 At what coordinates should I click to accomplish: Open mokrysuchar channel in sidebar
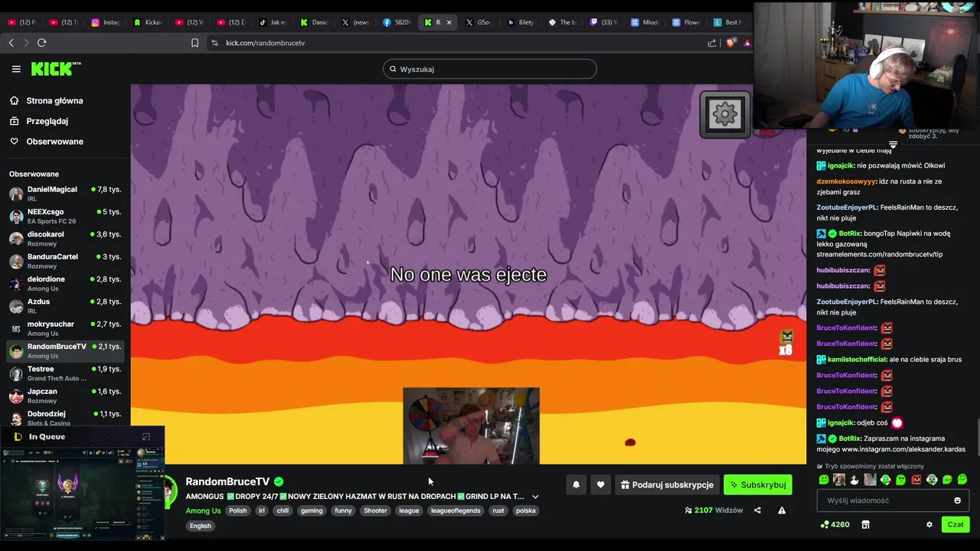click(x=64, y=328)
